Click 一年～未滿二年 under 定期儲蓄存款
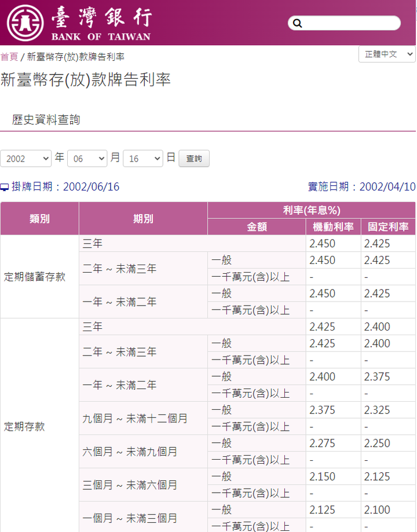Screen dimensions: 417x532 (x=143, y=302)
